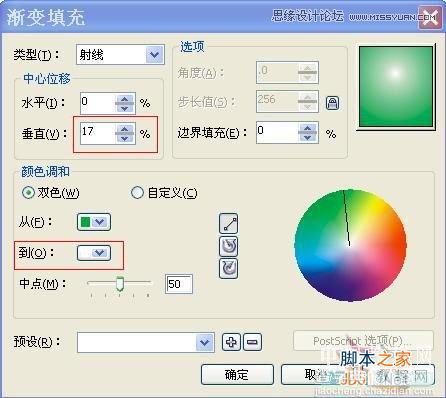Screen dimensions: 446x398
Task: Increase the 垂直 vertical offset value
Action: click(x=125, y=129)
